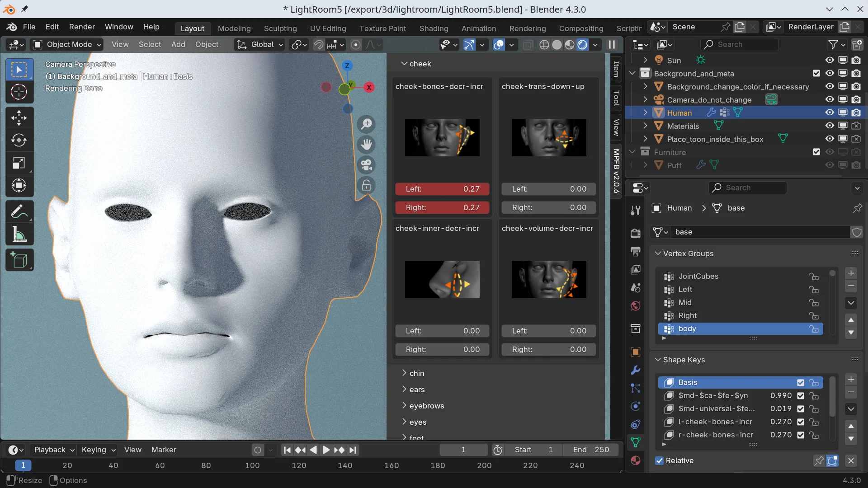
Task: Enable the Relative checkbox under Shape Keys
Action: click(660, 461)
